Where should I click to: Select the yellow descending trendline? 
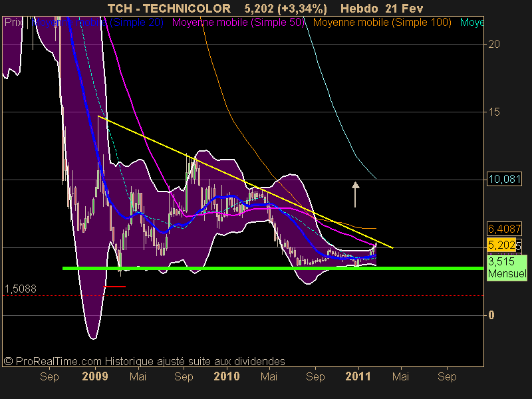[x=245, y=182]
